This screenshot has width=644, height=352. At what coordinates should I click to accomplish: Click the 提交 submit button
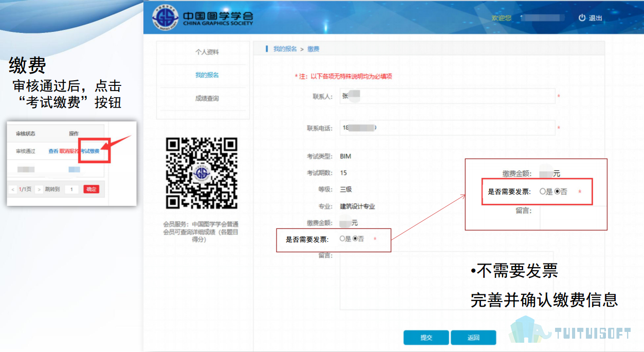click(x=426, y=338)
